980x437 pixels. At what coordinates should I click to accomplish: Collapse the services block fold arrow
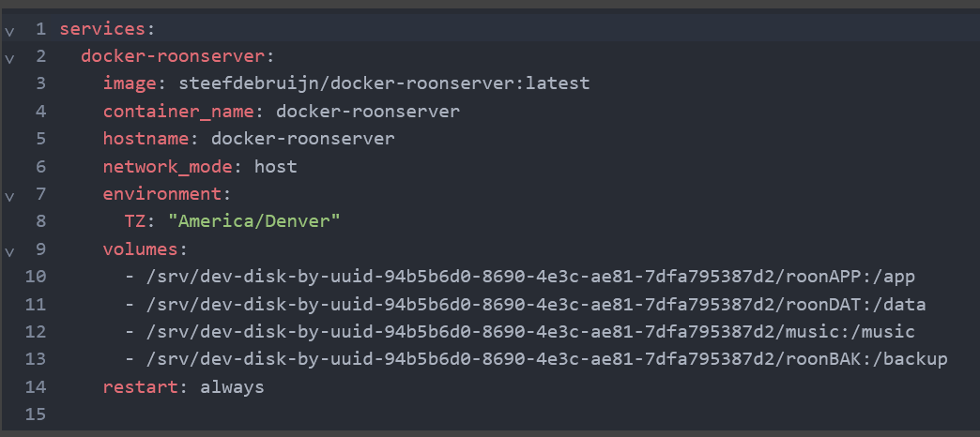point(9,30)
